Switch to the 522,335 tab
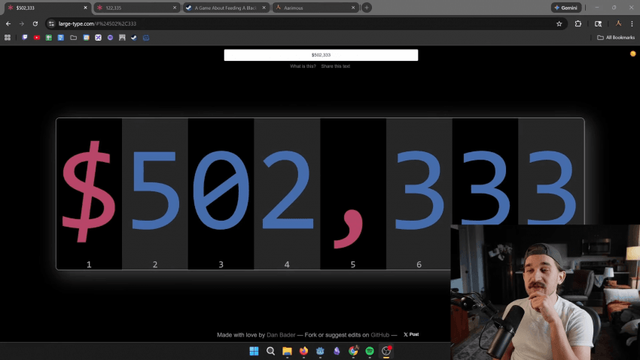Image resolution: width=640 pixels, height=360 pixels. click(136, 7)
